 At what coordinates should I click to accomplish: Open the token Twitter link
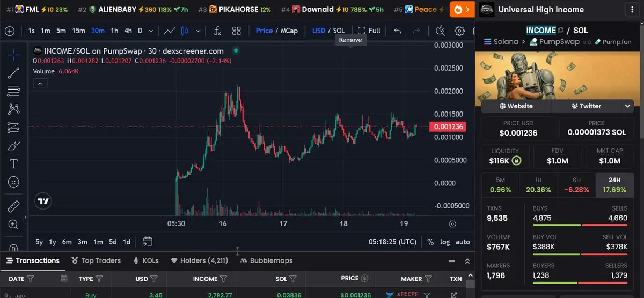pyautogui.click(x=586, y=106)
